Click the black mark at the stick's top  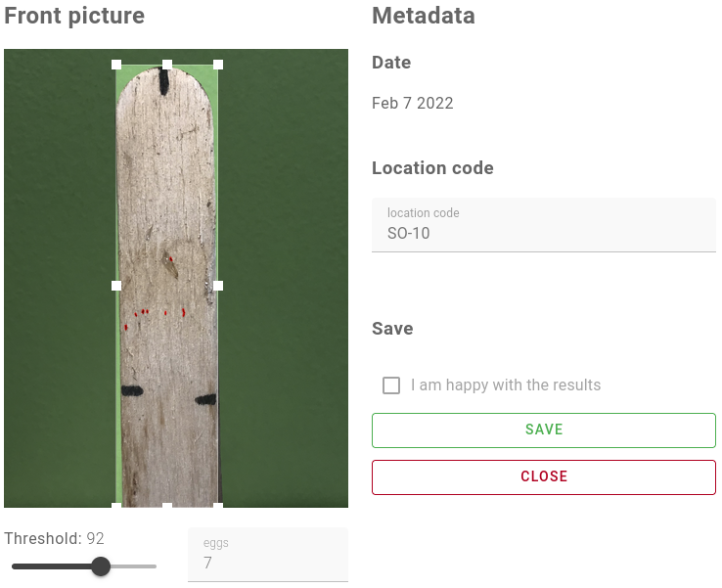coord(166,84)
